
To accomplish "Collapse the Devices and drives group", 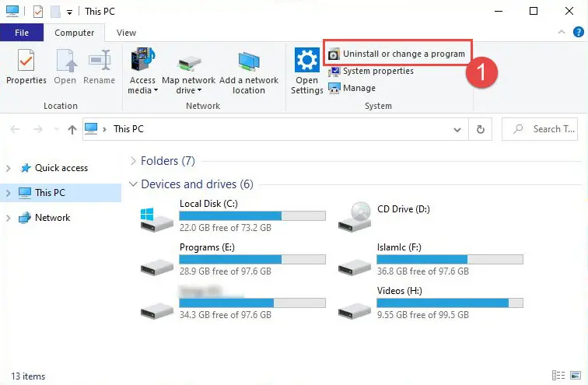I will coord(133,184).
